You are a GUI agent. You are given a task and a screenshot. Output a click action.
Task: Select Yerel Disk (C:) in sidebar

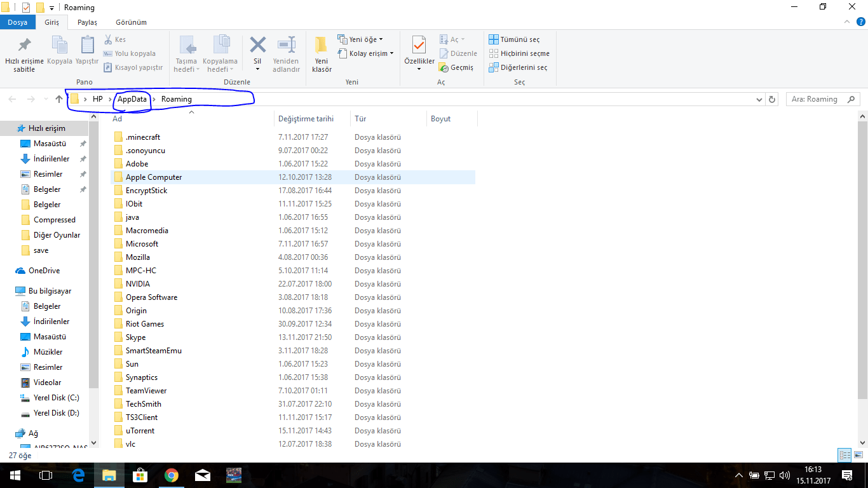point(57,398)
